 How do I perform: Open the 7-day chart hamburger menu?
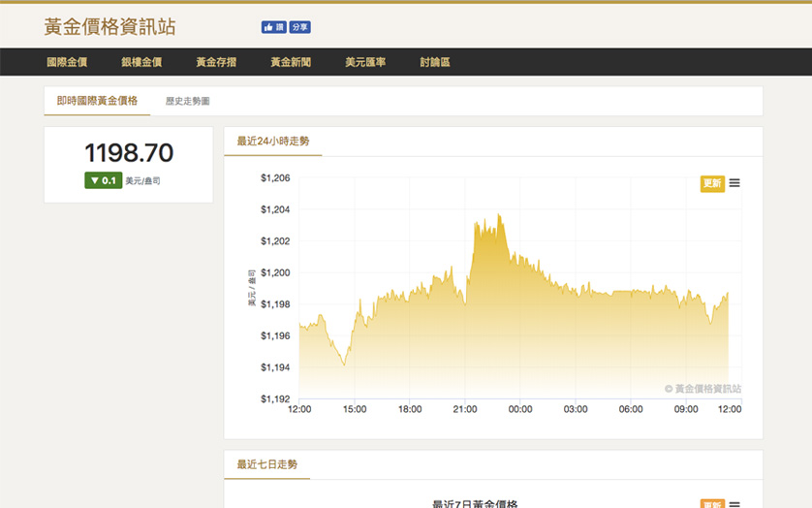pyautogui.click(x=734, y=505)
